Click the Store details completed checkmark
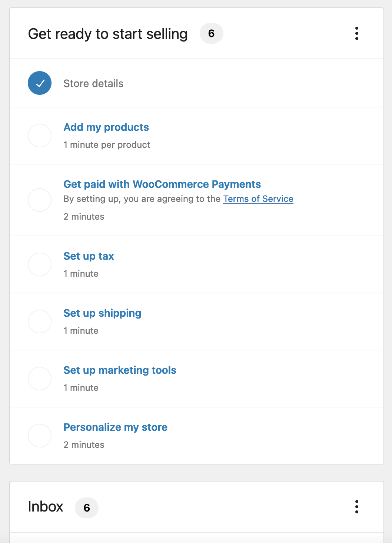The width and height of the screenshot is (392, 543). click(40, 83)
